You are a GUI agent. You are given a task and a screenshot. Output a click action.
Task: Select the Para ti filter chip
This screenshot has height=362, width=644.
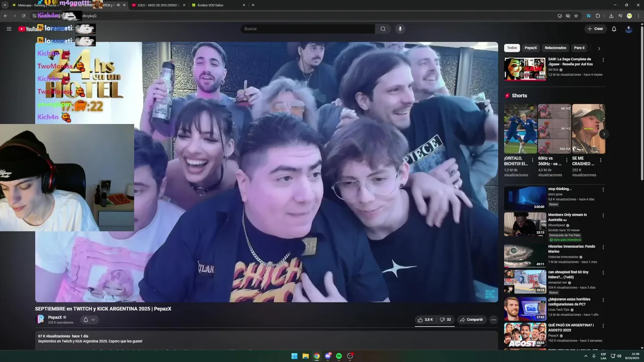coord(579,48)
